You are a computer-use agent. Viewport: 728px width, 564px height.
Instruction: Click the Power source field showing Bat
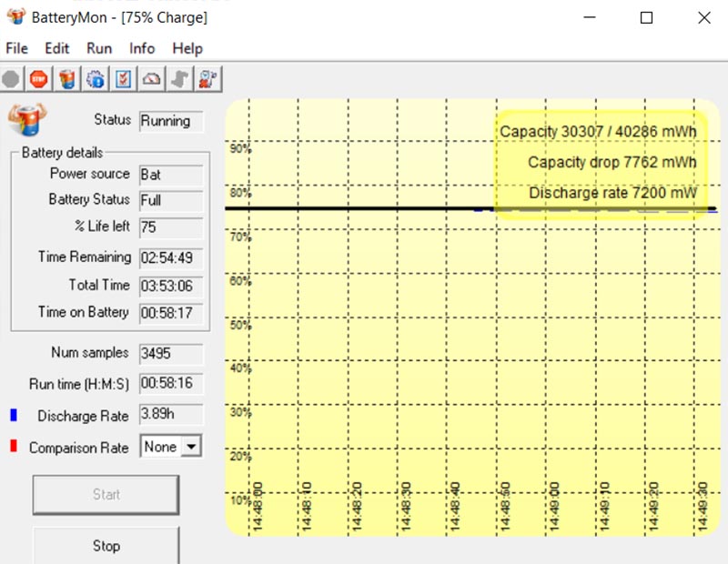pyautogui.click(x=171, y=175)
